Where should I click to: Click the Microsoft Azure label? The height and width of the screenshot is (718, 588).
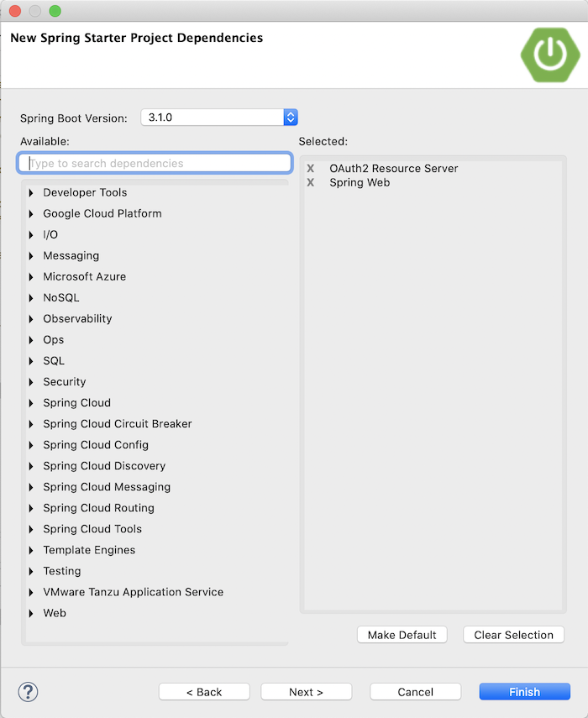(x=85, y=276)
